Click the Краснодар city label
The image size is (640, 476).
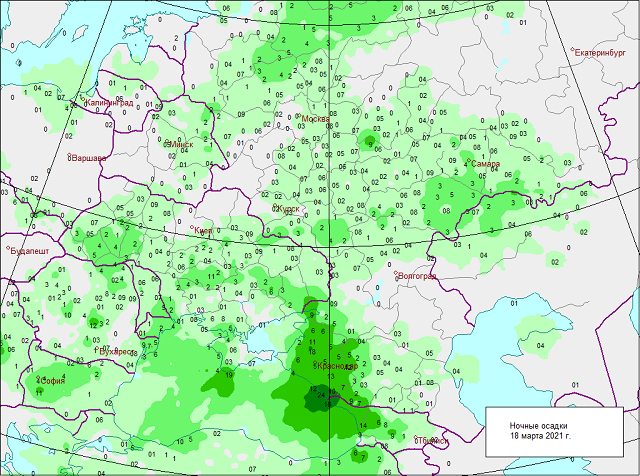[338, 366]
